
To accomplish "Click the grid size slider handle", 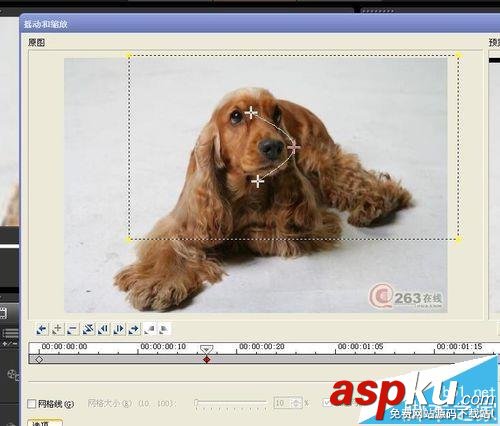I will (x=197, y=403).
